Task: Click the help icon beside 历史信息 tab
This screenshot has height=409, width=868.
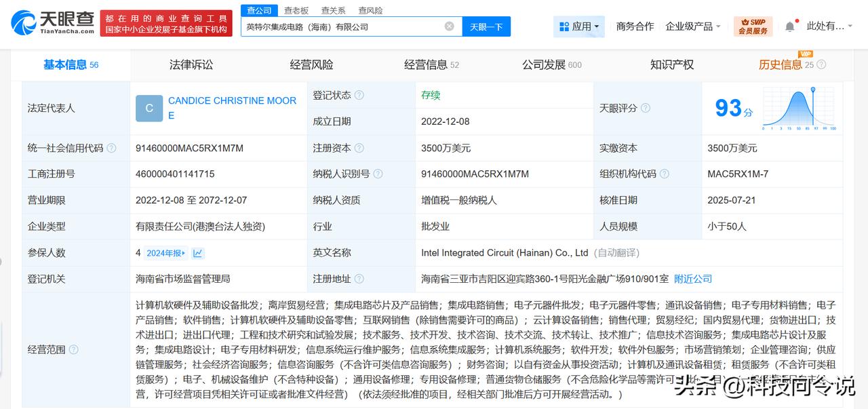Action: (822, 65)
